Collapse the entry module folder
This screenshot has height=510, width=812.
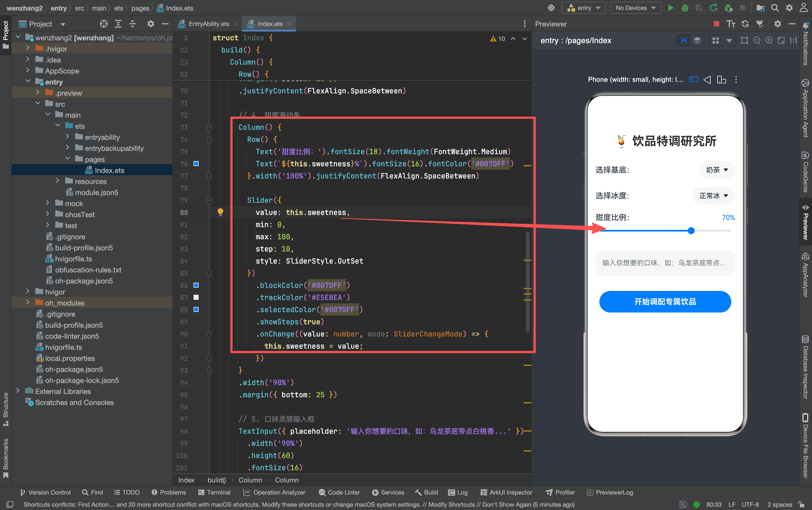(x=28, y=82)
